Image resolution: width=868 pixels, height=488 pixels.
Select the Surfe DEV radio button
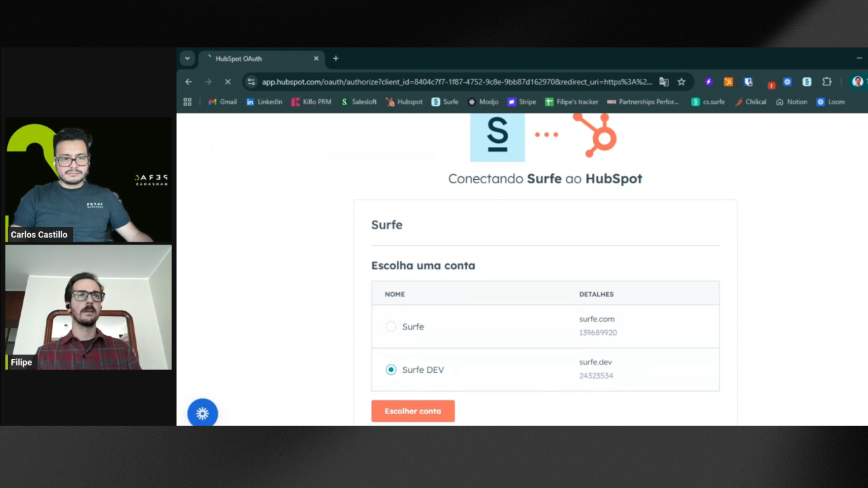(x=391, y=370)
